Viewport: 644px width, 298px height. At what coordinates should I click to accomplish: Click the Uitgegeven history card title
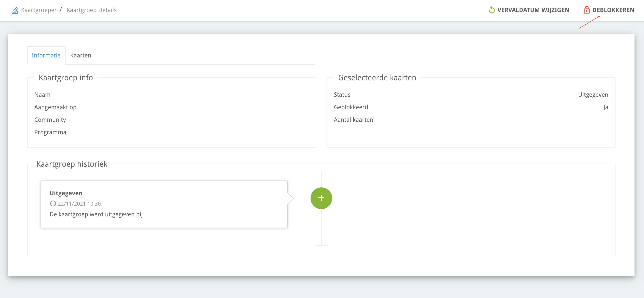66,193
